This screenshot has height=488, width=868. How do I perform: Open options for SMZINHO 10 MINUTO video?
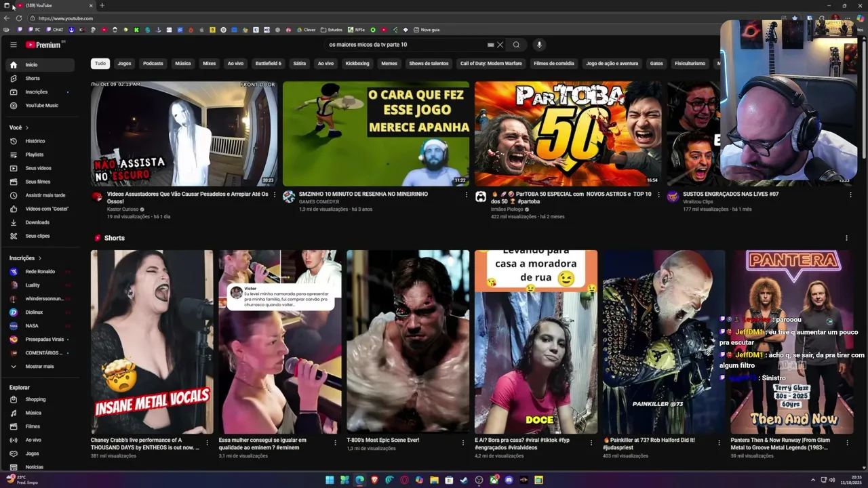[467, 195]
